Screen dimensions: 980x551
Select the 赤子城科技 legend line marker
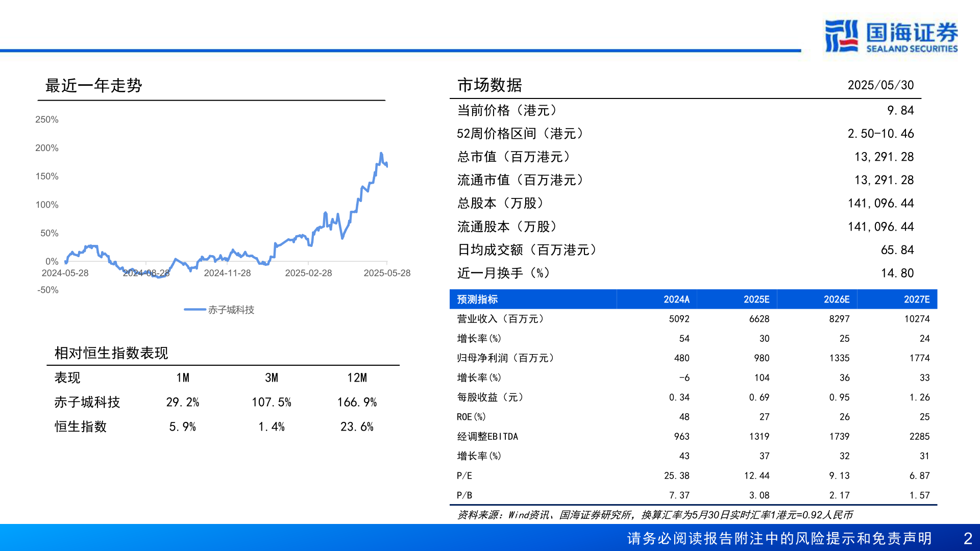pyautogui.click(x=195, y=310)
